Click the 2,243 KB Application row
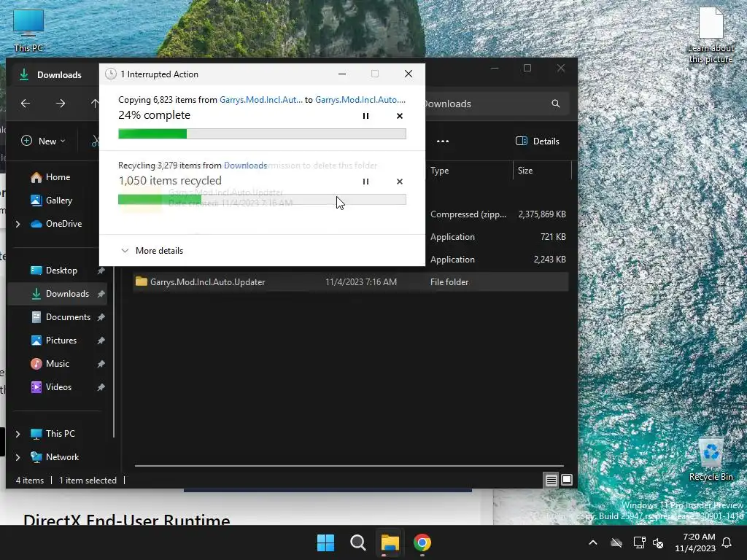747x560 pixels. [498, 260]
